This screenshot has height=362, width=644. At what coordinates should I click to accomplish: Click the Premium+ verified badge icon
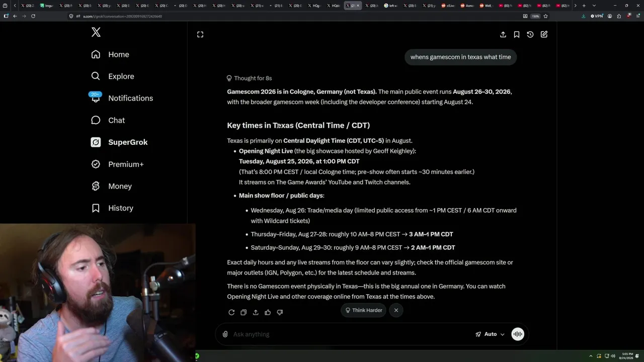(x=96, y=164)
